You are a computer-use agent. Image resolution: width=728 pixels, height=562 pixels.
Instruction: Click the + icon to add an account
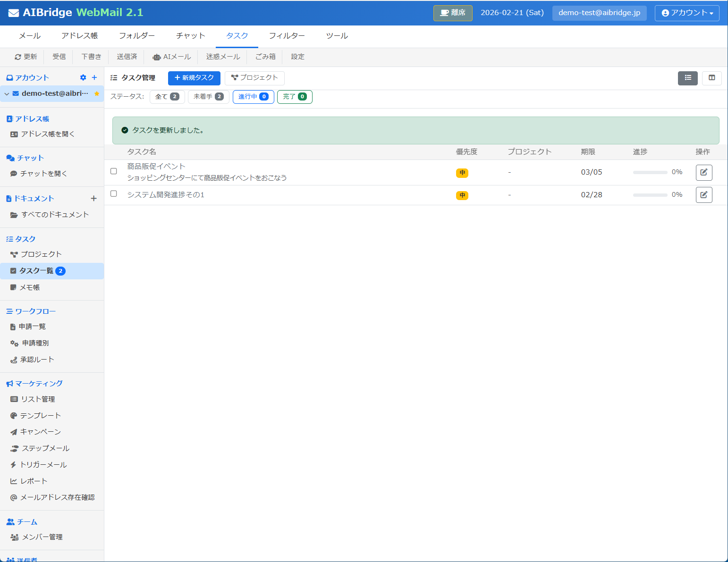click(94, 77)
